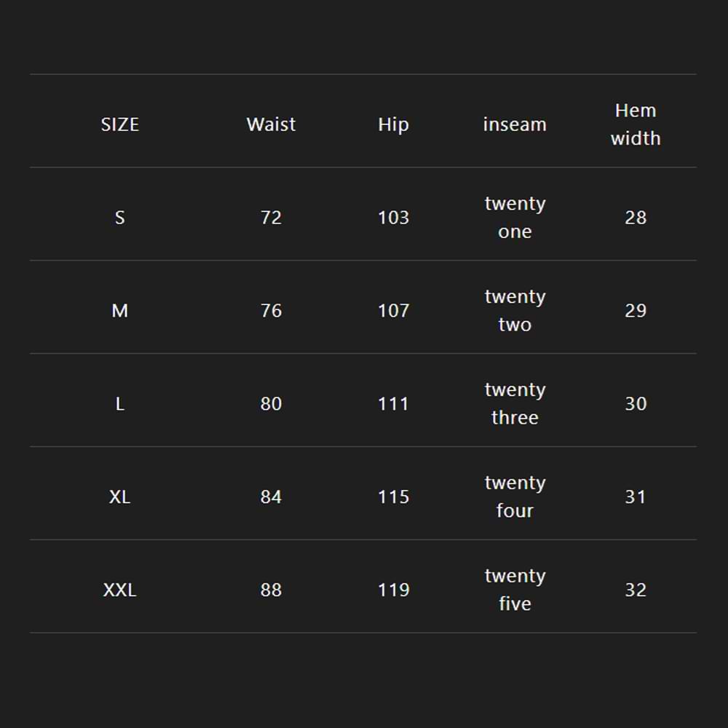The image size is (728, 728).
Task: Select the M size cell
Action: click(x=120, y=311)
